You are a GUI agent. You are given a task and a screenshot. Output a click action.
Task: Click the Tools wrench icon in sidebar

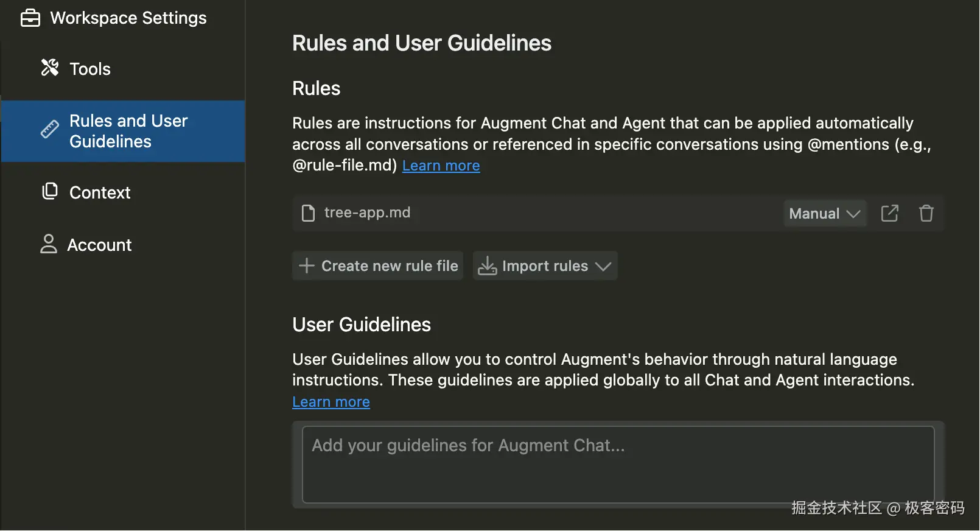(x=50, y=68)
